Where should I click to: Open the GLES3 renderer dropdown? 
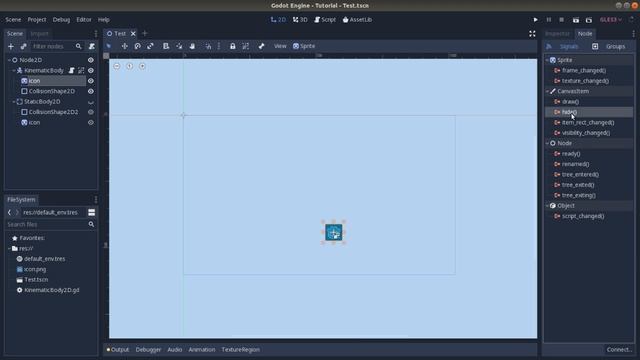(611, 20)
